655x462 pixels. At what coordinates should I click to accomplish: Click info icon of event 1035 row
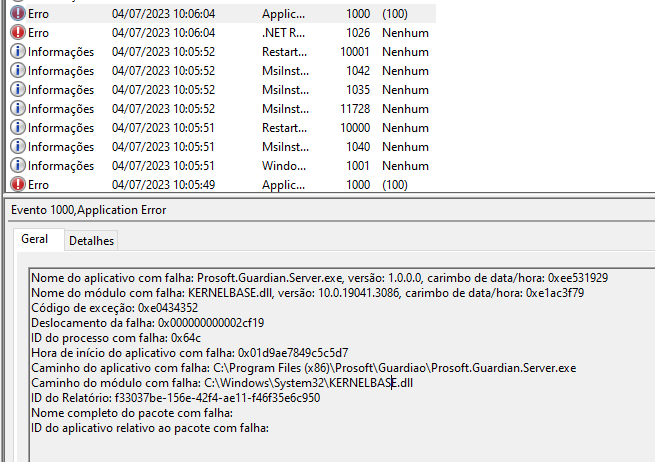(18, 90)
